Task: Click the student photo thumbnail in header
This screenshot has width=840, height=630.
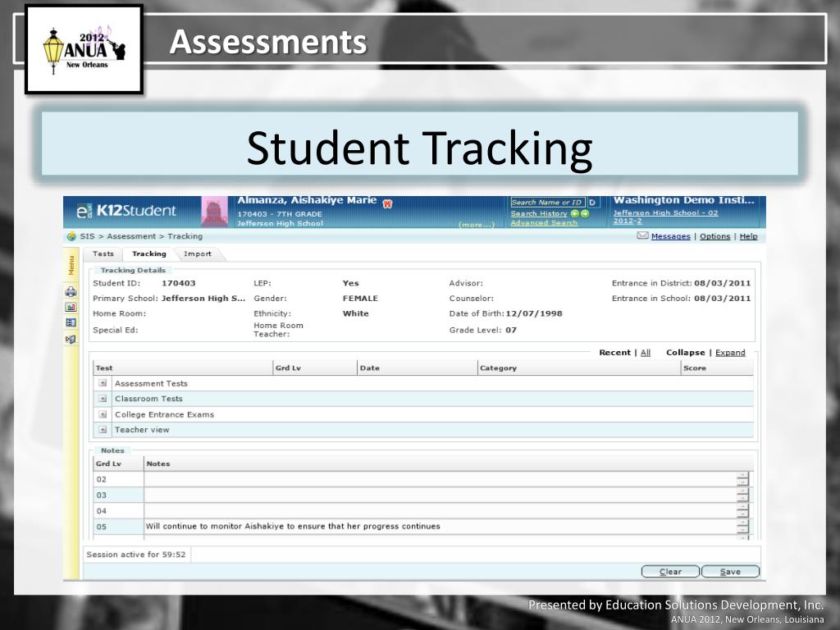Action: click(214, 212)
